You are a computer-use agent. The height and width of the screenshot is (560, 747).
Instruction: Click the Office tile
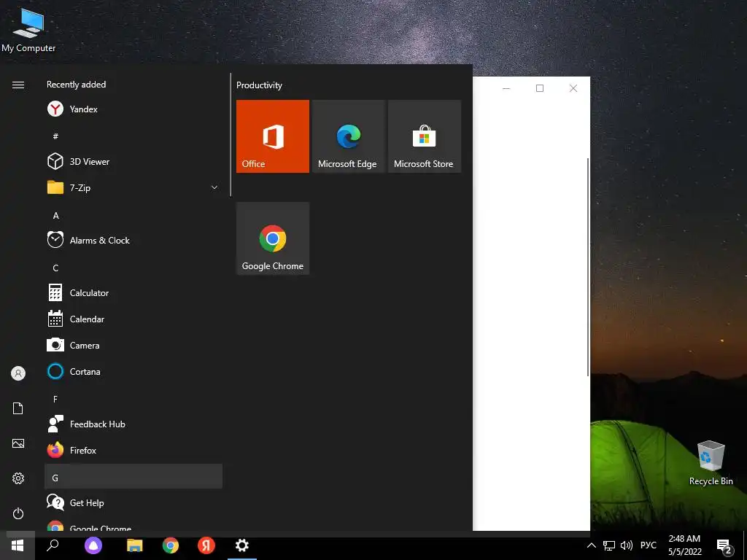pyautogui.click(x=273, y=136)
